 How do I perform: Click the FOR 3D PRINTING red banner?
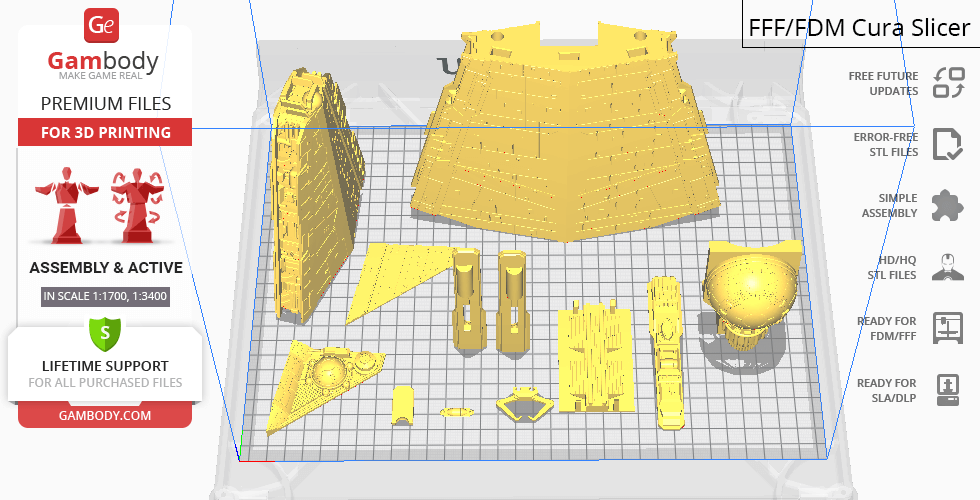pos(105,132)
